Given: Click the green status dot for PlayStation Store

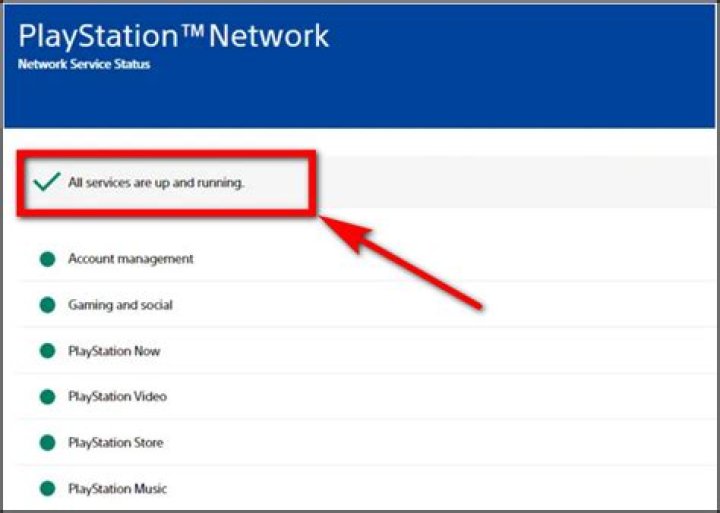Looking at the screenshot, I should 47,443.
